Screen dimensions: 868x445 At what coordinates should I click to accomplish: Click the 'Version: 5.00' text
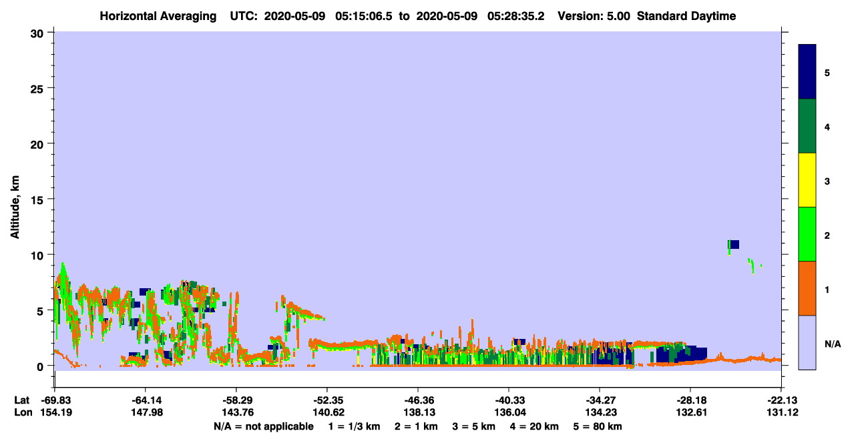click(x=595, y=16)
